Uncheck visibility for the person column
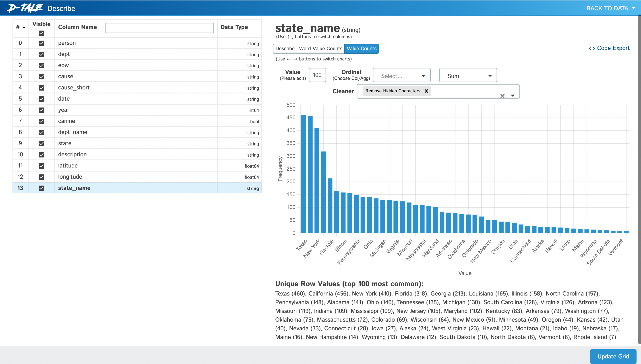This screenshot has height=364, width=641. pyautogui.click(x=41, y=43)
